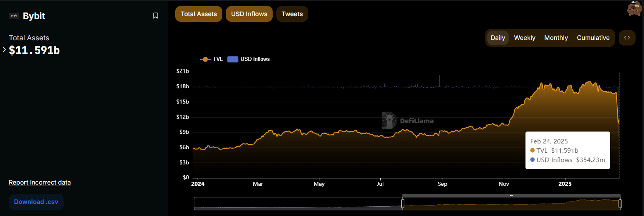The width and height of the screenshot is (644, 216).
Task: Hide the USD Inflows legend series
Action: 248,59
